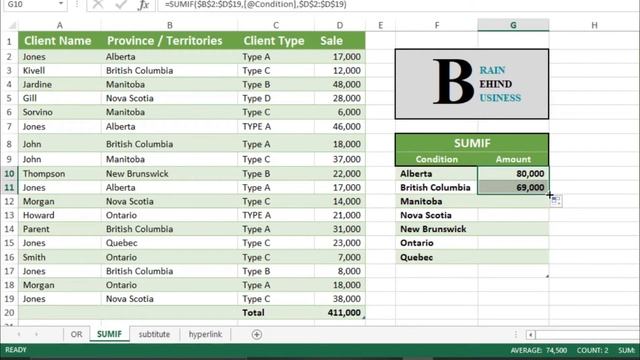Select the SUMIF sheet tab
Screen dimensions: 640x360
[x=109, y=334]
